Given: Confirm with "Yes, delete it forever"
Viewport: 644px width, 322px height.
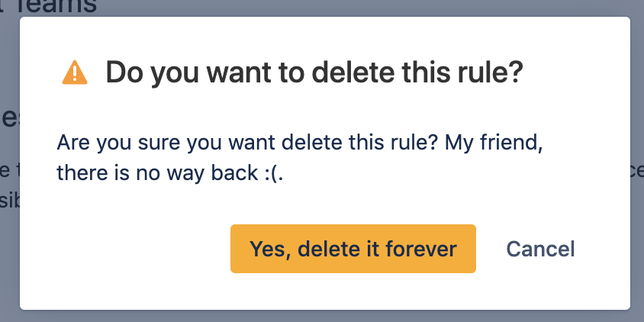Looking at the screenshot, I should click(353, 249).
